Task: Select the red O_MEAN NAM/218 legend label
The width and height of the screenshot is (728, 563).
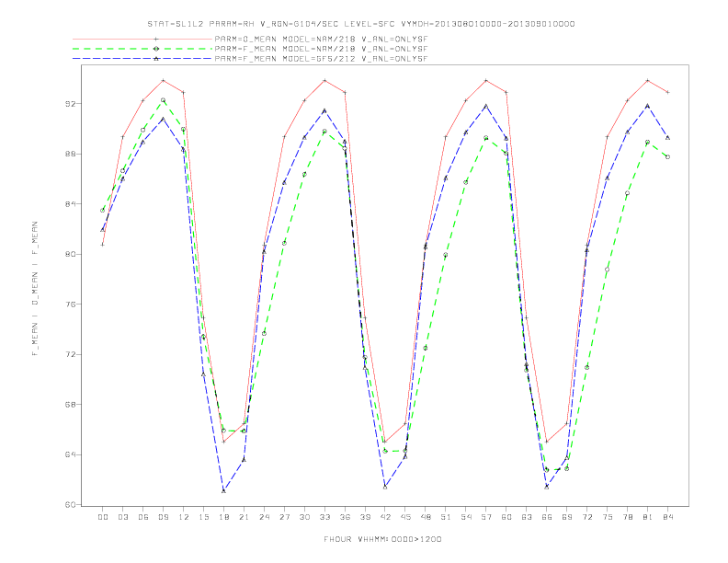Action: [321, 39]
